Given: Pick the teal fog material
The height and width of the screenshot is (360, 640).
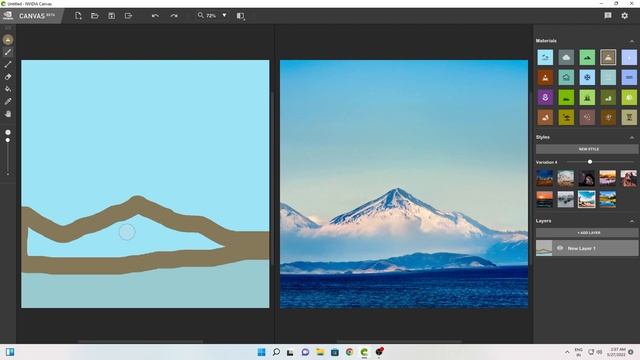Looking at the screenshot, I should (x=566, y=77).
